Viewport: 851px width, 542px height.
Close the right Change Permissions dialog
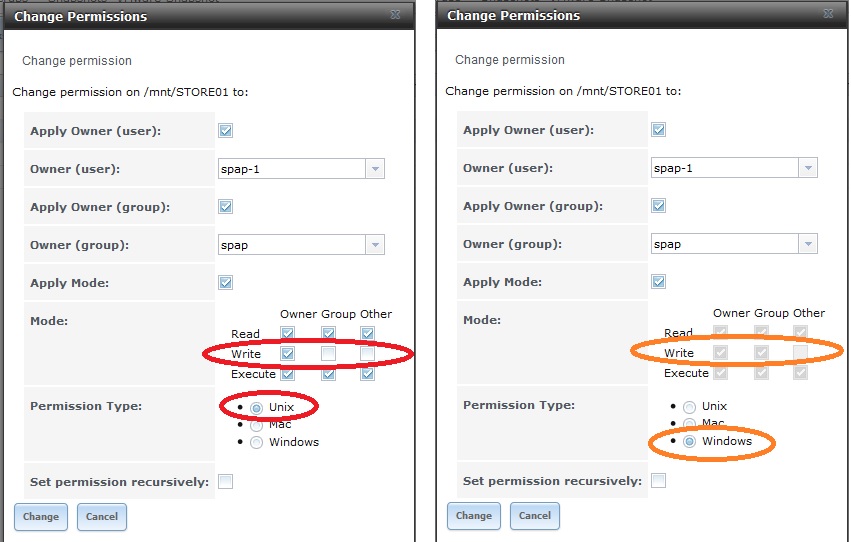click(828, 14)
